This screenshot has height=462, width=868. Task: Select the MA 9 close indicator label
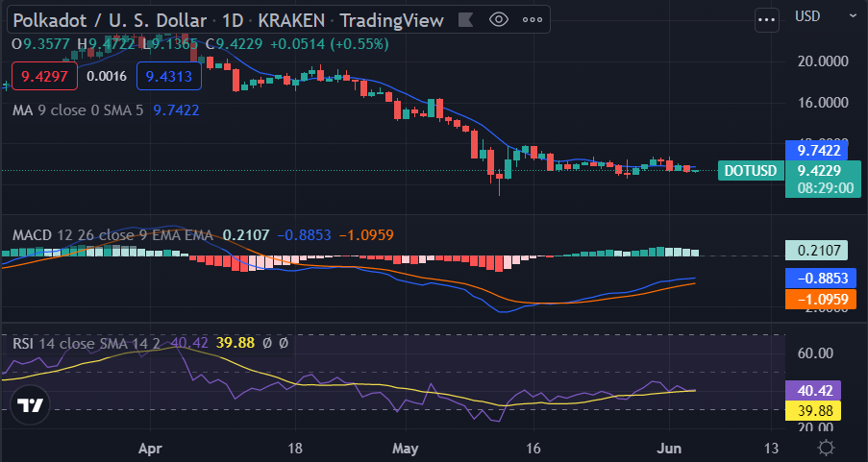[78, 110]
